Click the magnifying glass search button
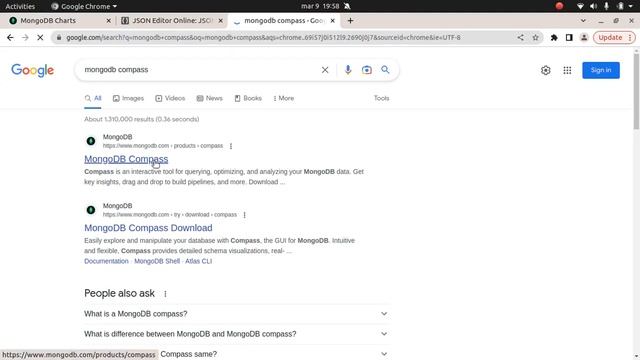This screenshot has width=640, height=360. tap(385, 70)
